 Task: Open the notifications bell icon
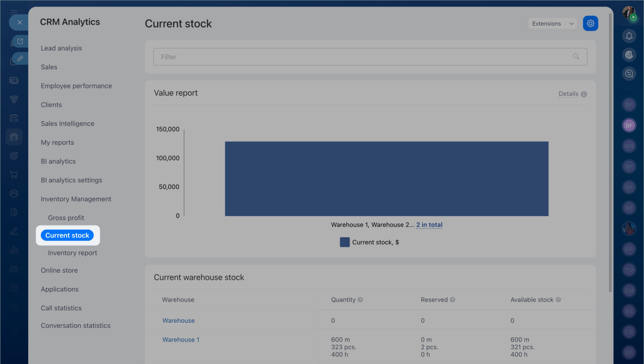coord(629,36)
